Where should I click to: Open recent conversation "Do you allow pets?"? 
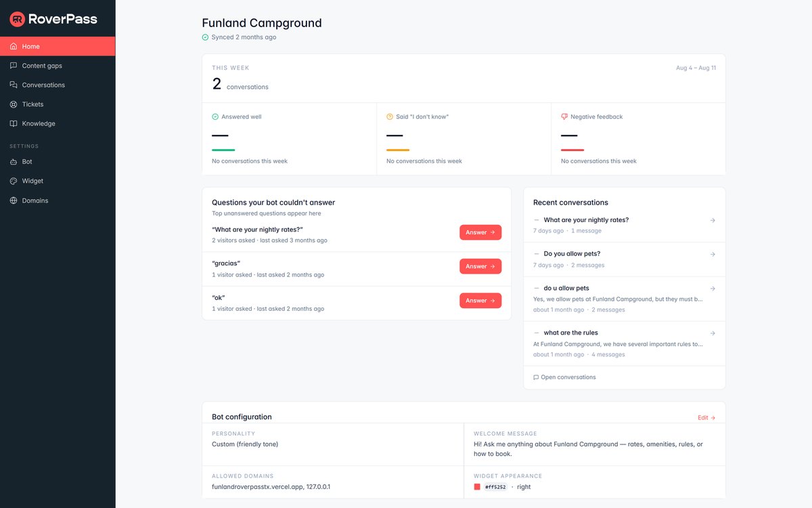point(625,259)
